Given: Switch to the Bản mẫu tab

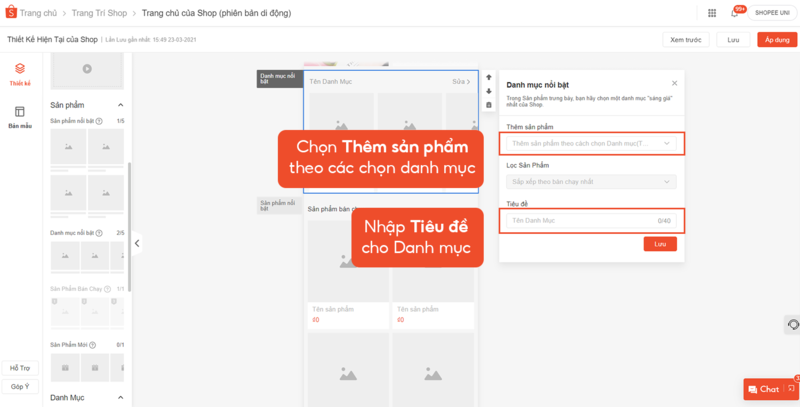Looking at the screenshot, I should 20,117.
